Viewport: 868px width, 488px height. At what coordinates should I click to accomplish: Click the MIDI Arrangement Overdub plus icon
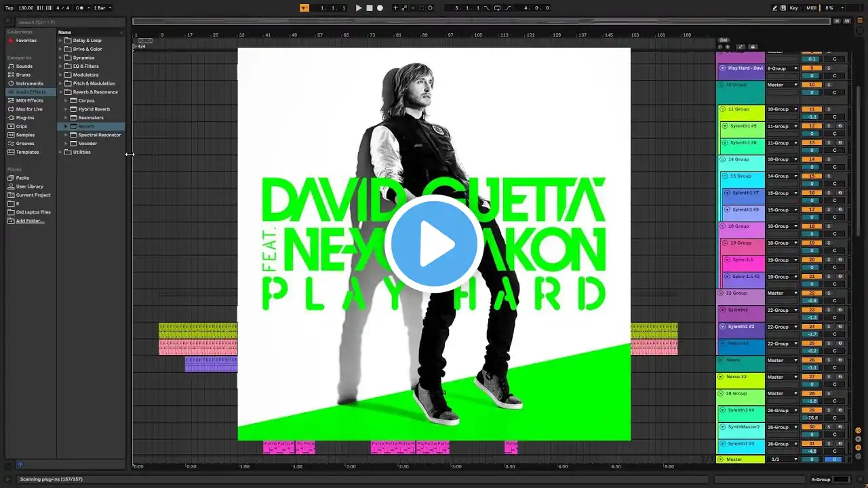point(396,8)
